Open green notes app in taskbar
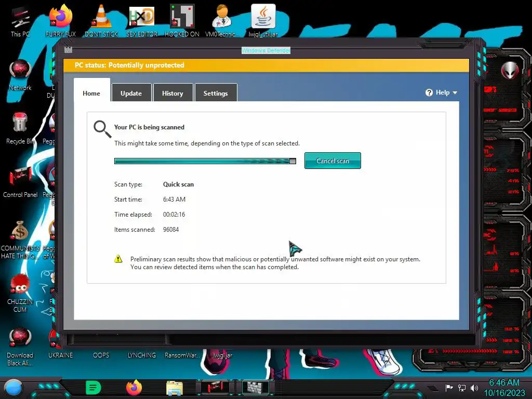The height and width of the screenshot is (399, 532). point(94,388)
